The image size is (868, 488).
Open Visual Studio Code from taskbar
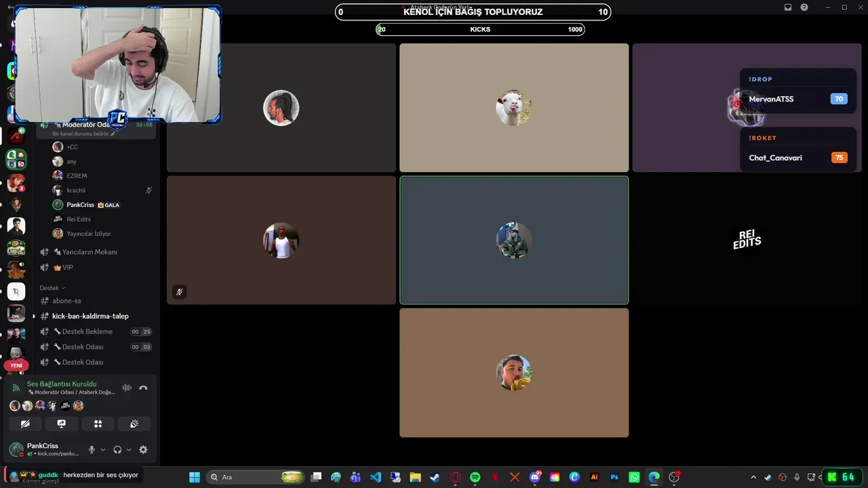pos(376,477)
